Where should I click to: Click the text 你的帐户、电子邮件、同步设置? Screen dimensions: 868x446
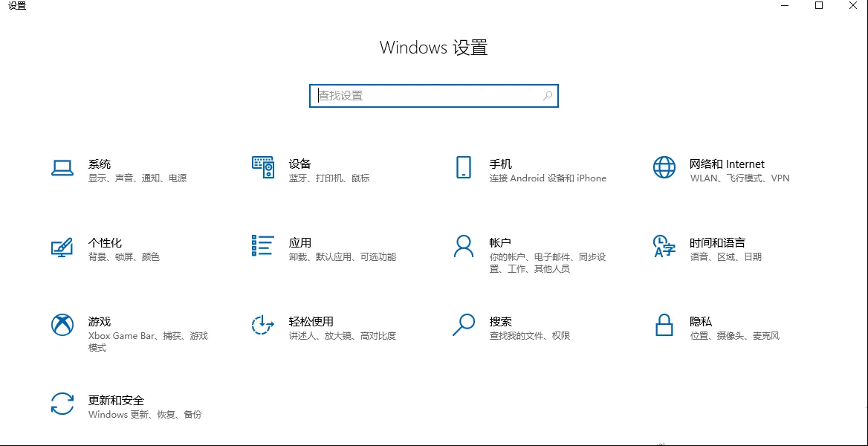[x=548, y=263]
